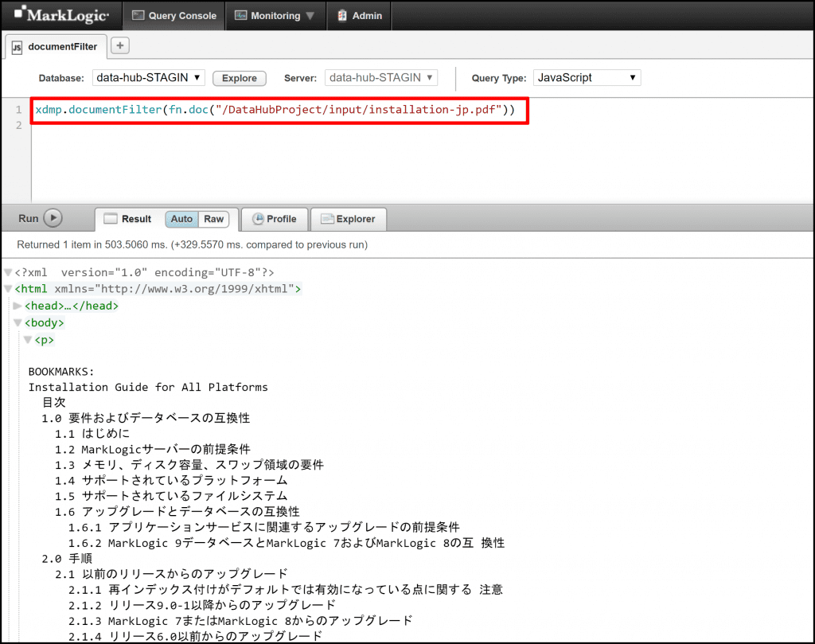Viewport: 815px width, 644px height.
Task: Click '2.1.4 リリース6.0以前' line
Action: 196,636
